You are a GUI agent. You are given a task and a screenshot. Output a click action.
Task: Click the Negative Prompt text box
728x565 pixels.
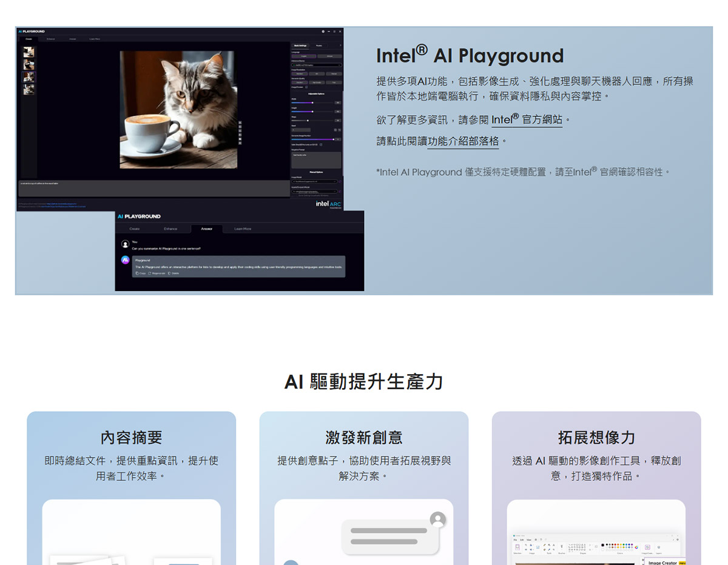point(316,160)
